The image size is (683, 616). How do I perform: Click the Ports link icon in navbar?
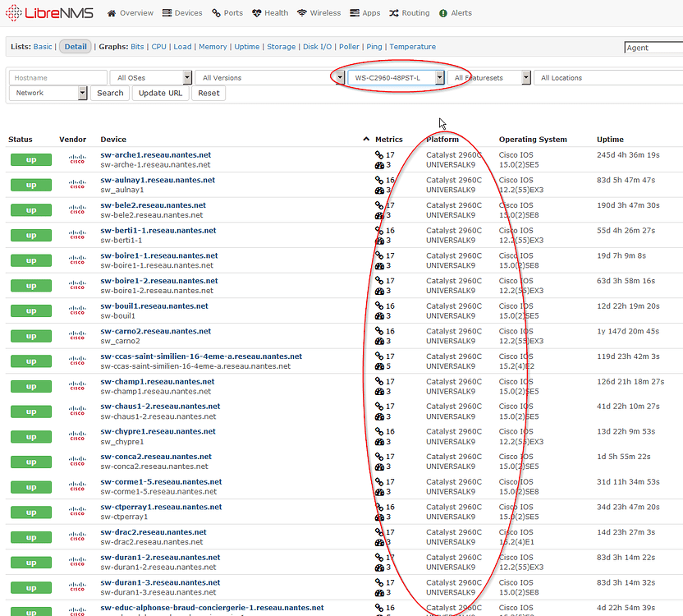tap(217, 13)
